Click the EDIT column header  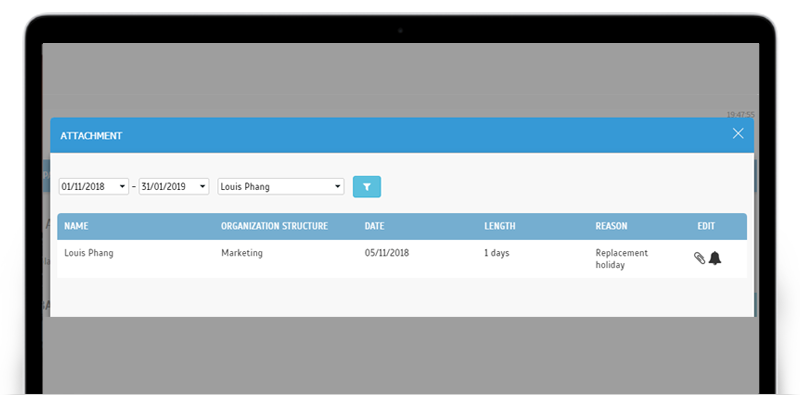[706, 226]
